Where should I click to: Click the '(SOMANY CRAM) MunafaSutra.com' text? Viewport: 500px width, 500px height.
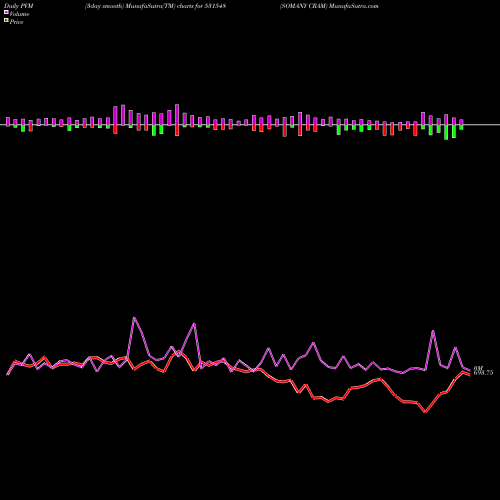(x=329, y=6)
